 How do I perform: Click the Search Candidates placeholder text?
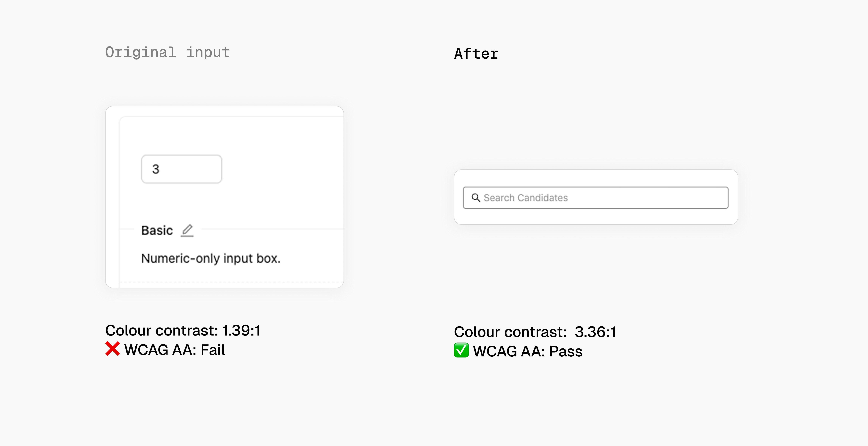click(526, 198)
